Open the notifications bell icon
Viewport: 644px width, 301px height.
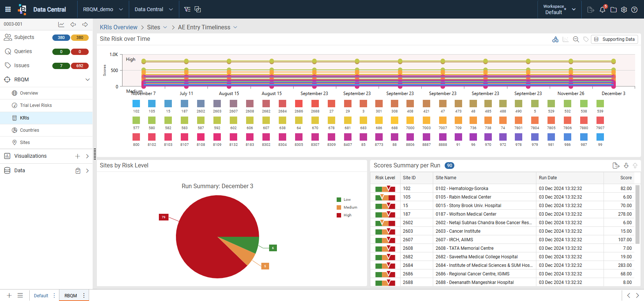click(602, 10)
